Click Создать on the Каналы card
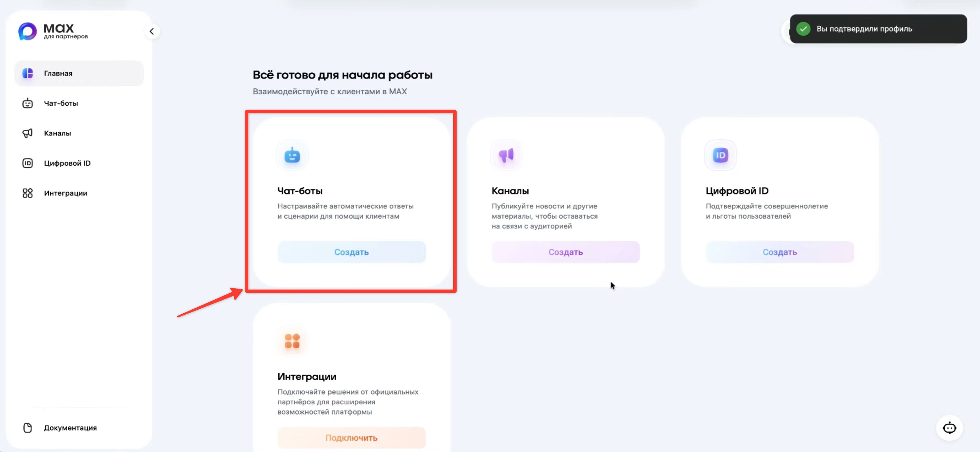 click(566, 252)
